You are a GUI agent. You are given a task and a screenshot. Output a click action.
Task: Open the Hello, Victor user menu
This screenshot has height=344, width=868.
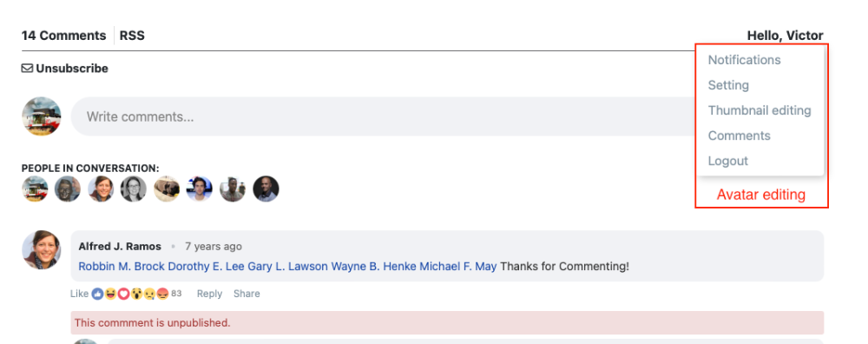pyautogui.click(x=785, y=36)
